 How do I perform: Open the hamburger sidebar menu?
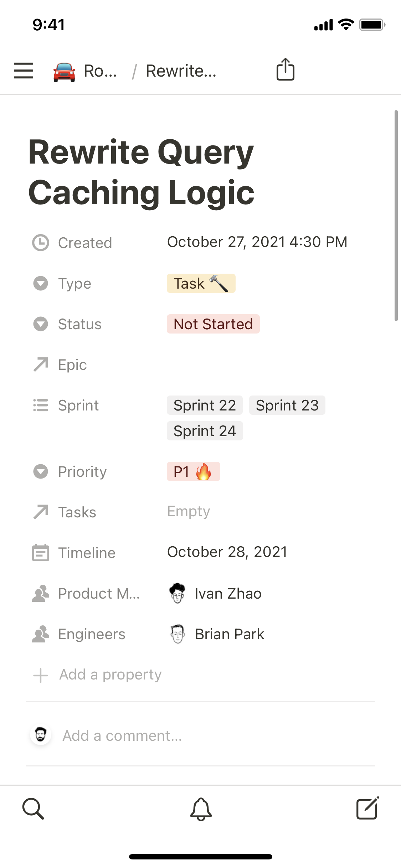24,71
